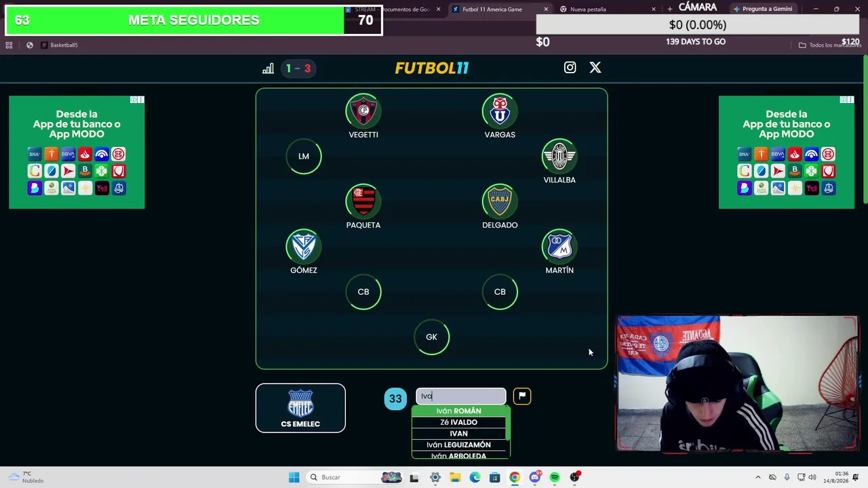Close the Nueva pestaña tab

[x=654, y=9]
